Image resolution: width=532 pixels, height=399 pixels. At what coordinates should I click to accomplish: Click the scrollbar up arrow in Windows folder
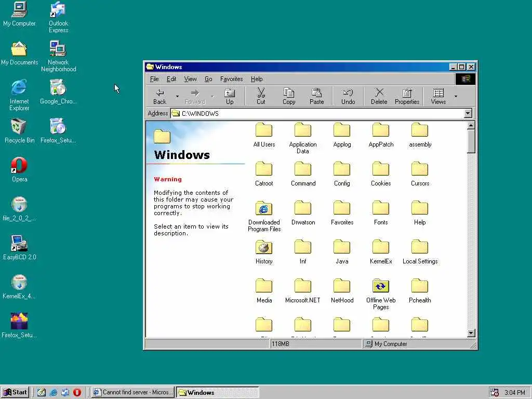pos(471,125)
